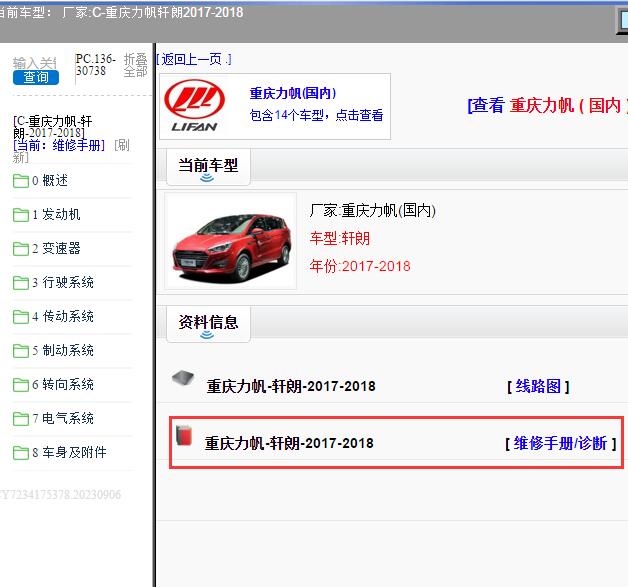The image size is (628, 587).
Task: Click the red Lifan car thumbnail
Action: (x=231, y=241)
